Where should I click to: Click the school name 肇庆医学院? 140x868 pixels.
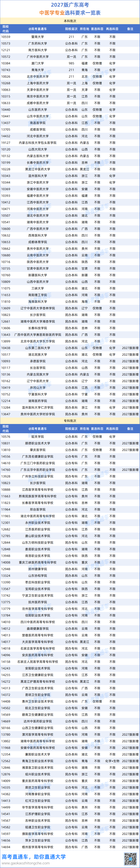click(38, 450)
